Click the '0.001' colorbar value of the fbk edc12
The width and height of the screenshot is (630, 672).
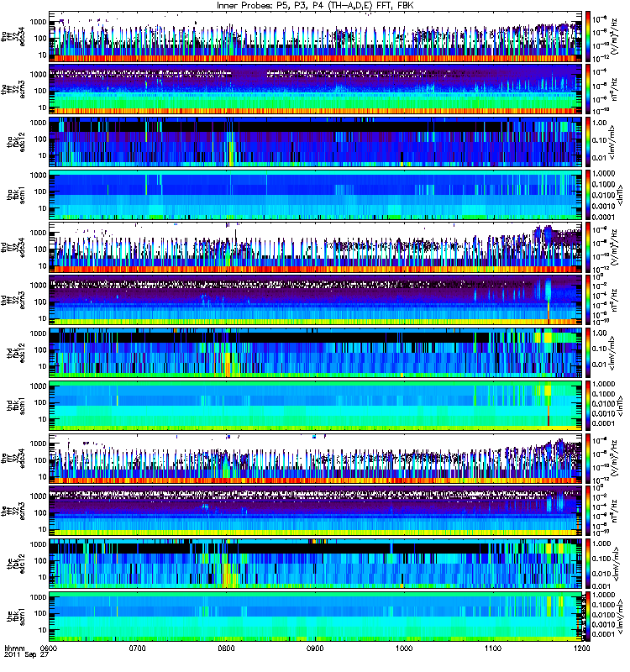600,585
